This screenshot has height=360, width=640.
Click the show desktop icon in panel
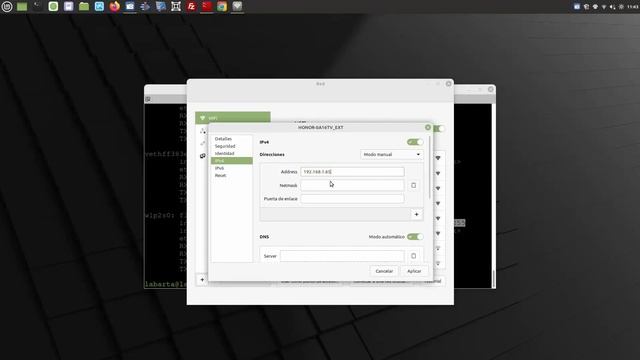(22, 7)
